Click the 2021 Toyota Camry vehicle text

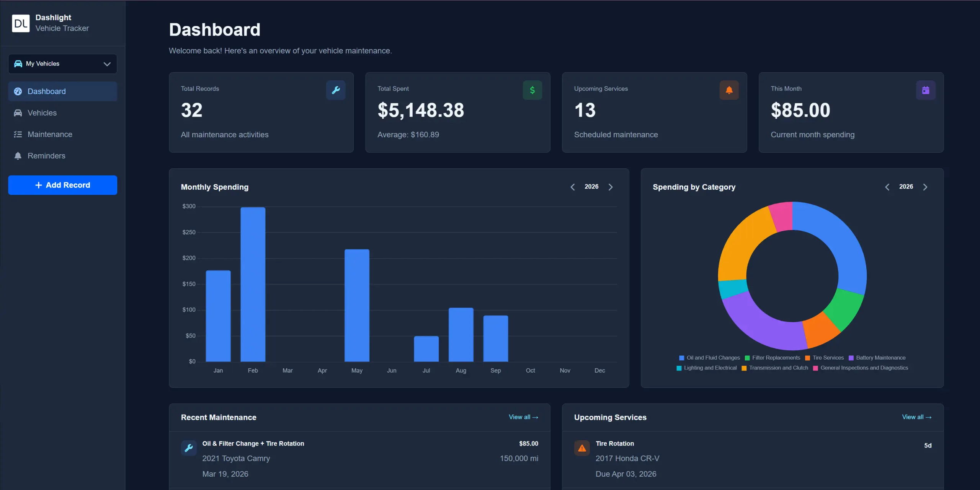pyautogui.click(x=236, y=458)
